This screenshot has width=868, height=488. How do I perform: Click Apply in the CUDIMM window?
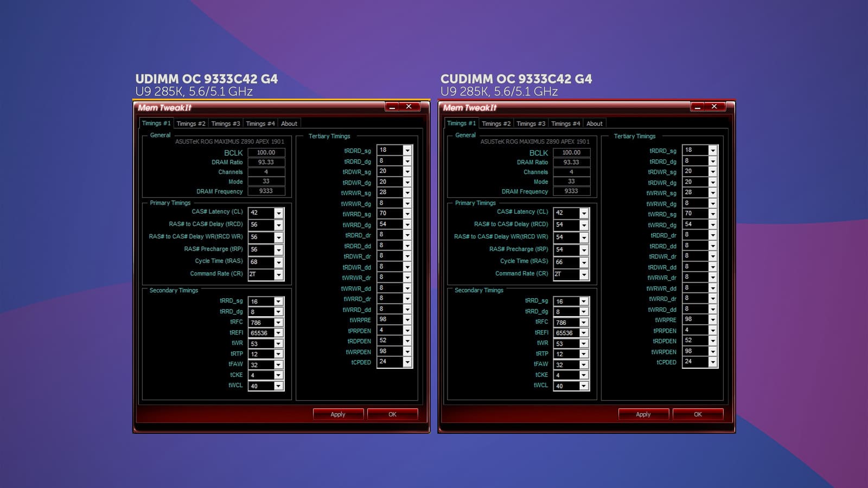tap(643, 414)
